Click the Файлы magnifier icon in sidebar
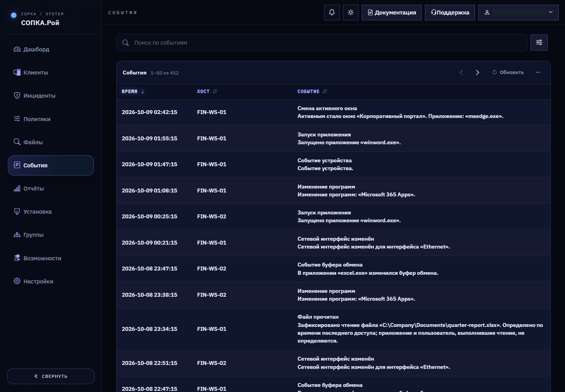 (17, 142)
